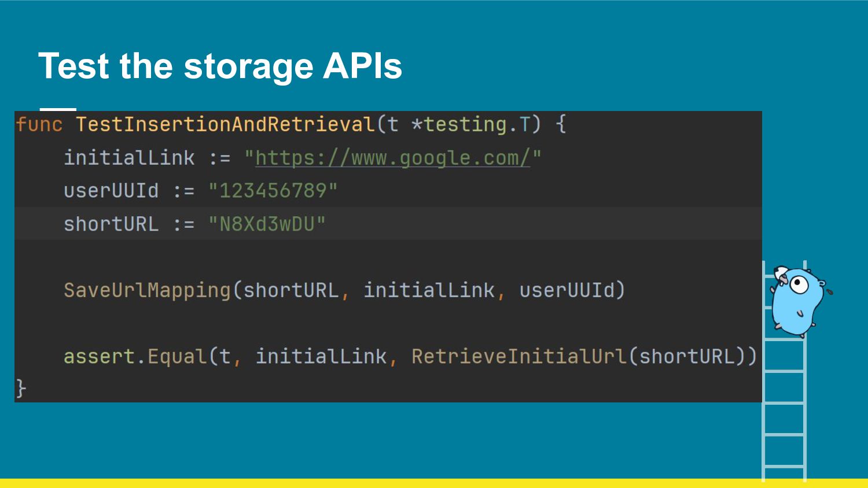
Task: Click the func keyword
Action: 39,124
